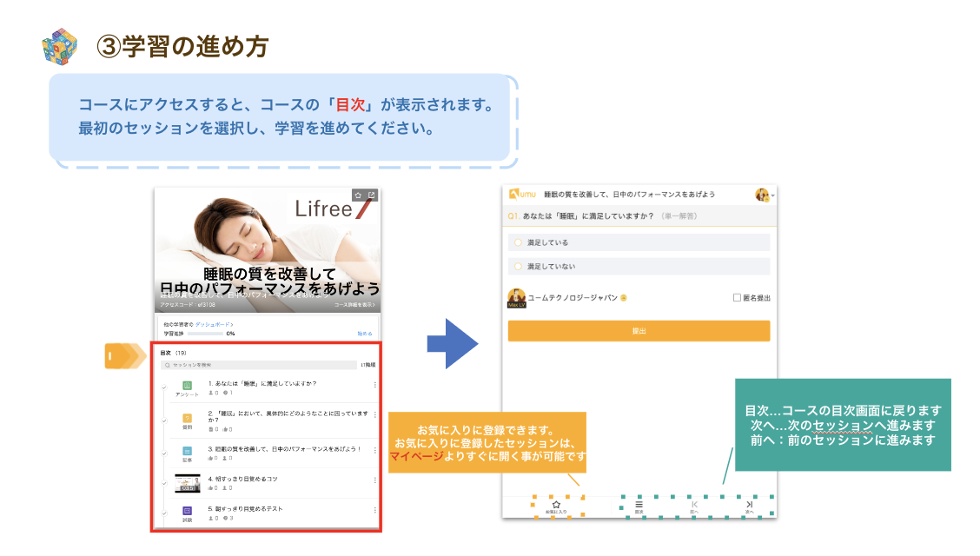
Task: Enable the 匿名提出 checkbox
Action: [x=737, y=298]
